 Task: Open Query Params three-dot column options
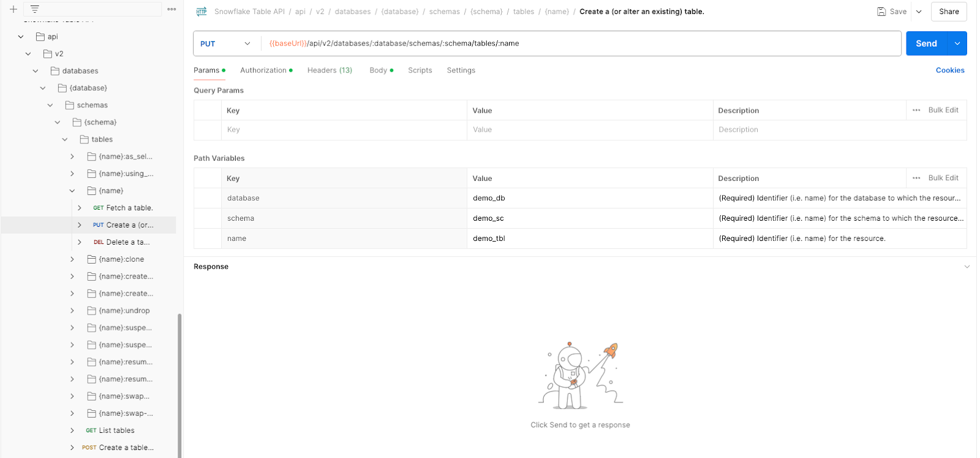916,110
